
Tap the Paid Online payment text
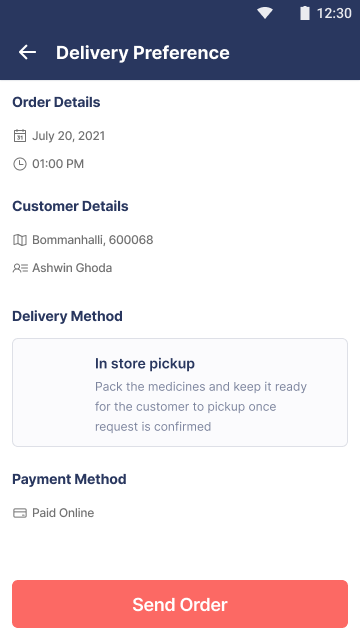pyautogui.click(x=63, y=513)
